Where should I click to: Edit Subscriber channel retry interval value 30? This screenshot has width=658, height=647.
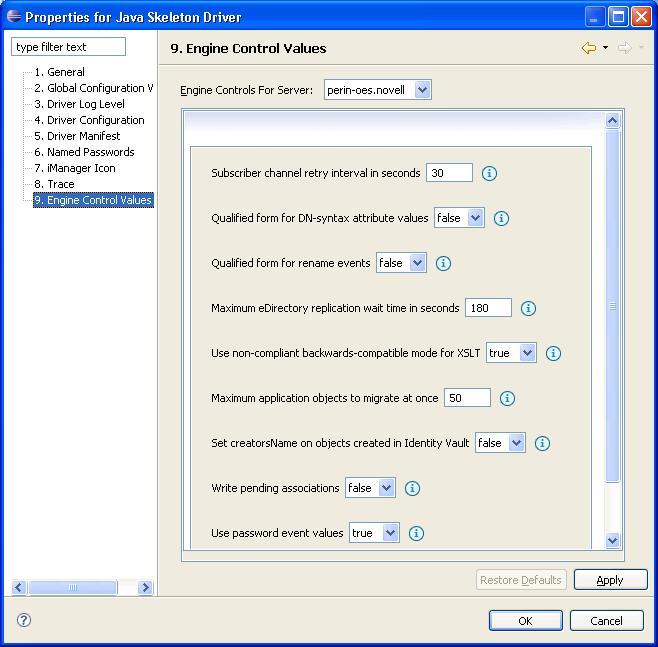click(x=449, y=173)
